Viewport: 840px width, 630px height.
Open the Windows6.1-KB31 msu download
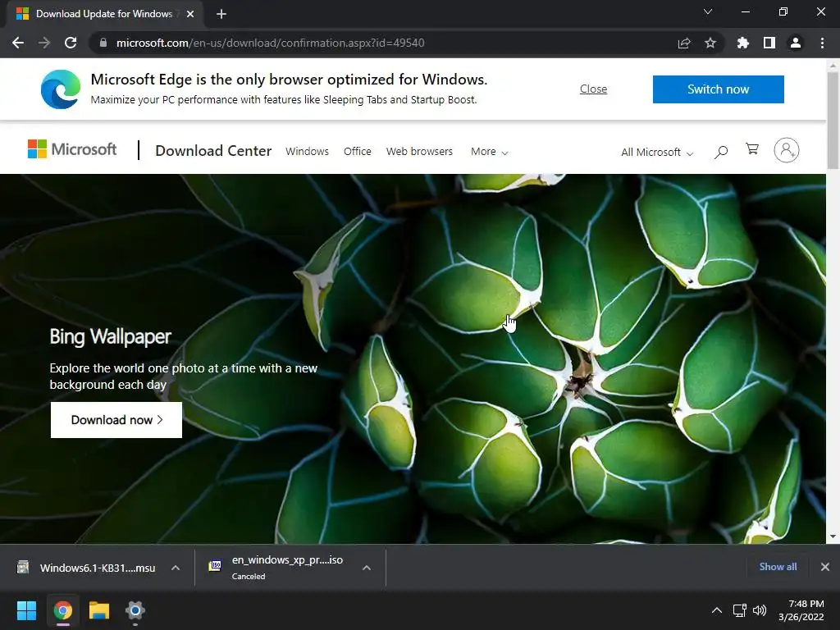coord(89,568)
